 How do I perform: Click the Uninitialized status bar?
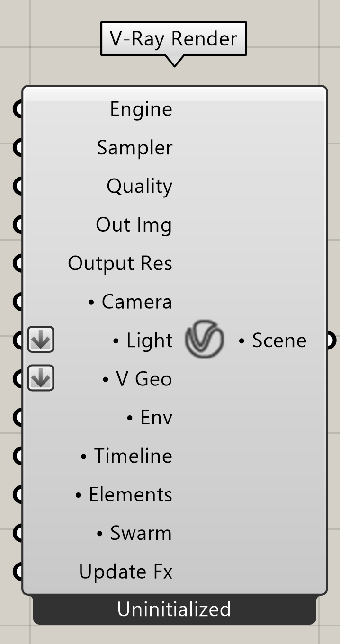(x=174, y=609)
